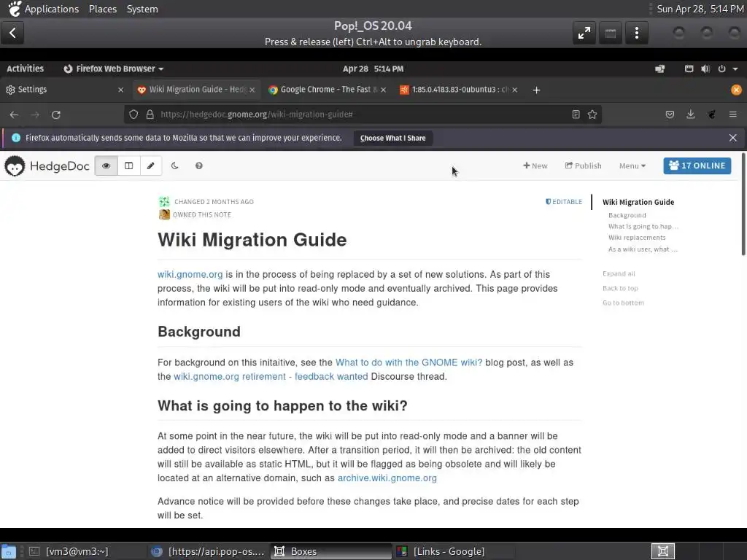Close the Google Chrome tab
The image size is (747, 560).
tap(383, 90)
